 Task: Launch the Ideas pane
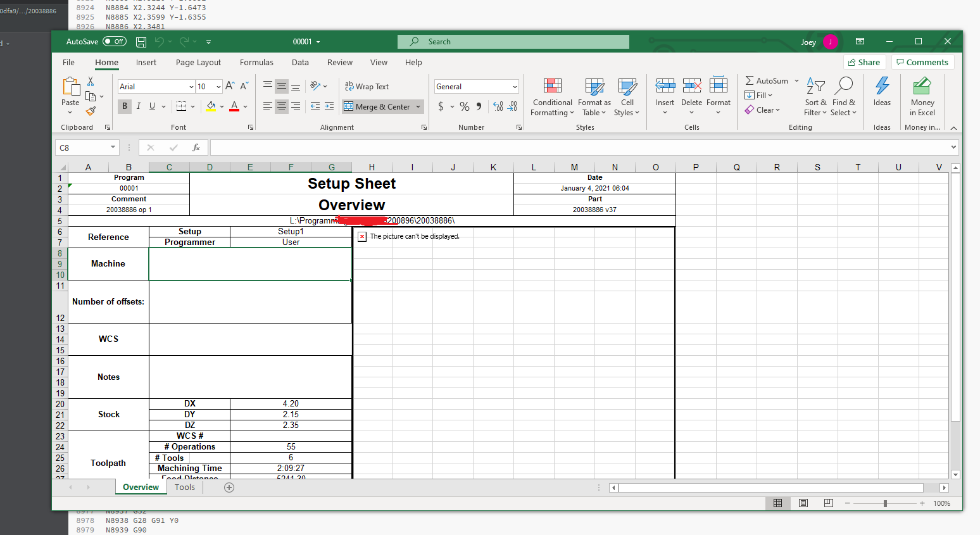pos(882,96)
